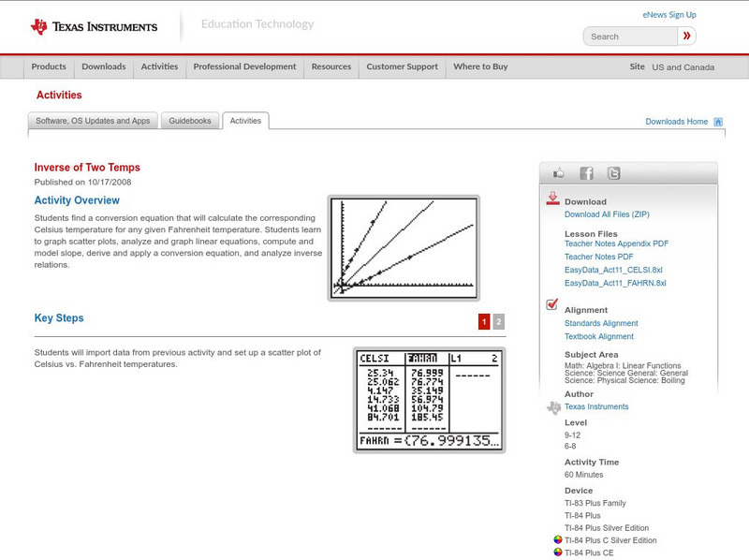This screenshot has width=749, height=560.
Task: Click the gray TI author logo icon
Action: tap(553, 407)
